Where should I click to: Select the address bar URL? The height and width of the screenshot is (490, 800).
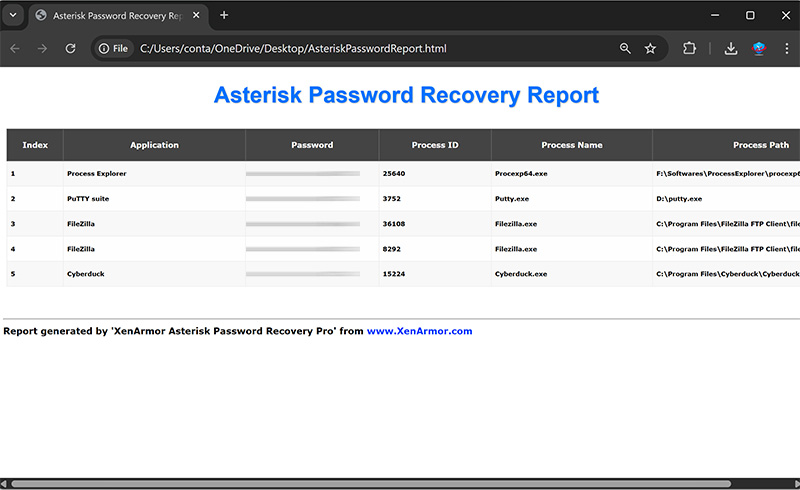(293, 48)
